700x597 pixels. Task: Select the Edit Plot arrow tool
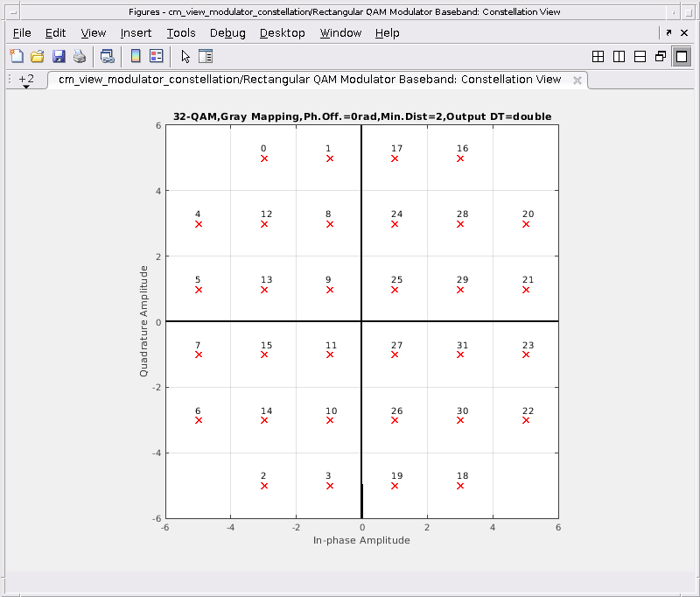point(185,56)
